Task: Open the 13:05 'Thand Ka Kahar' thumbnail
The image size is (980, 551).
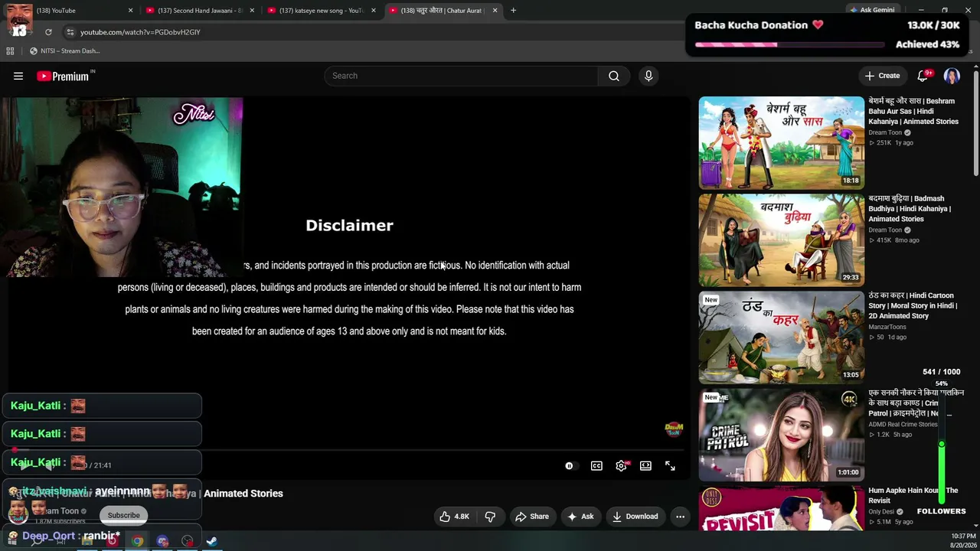Action: click(x=781, y=337)
